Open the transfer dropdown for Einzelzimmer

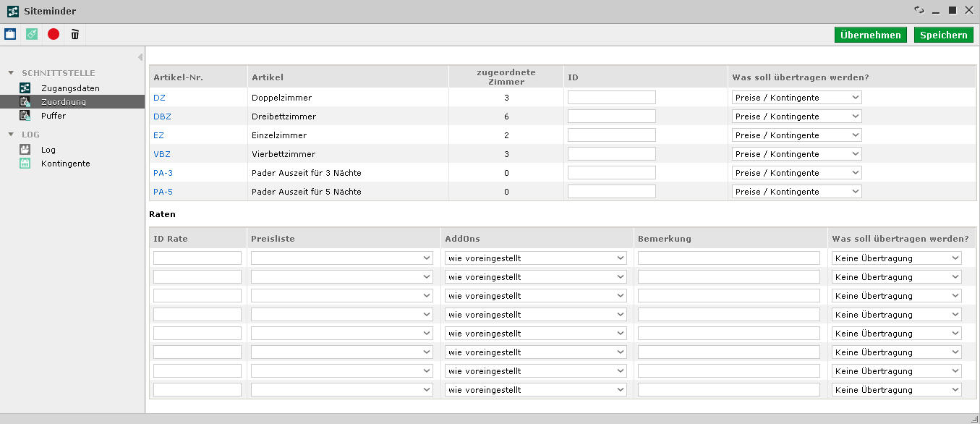[x=797, y=135]
